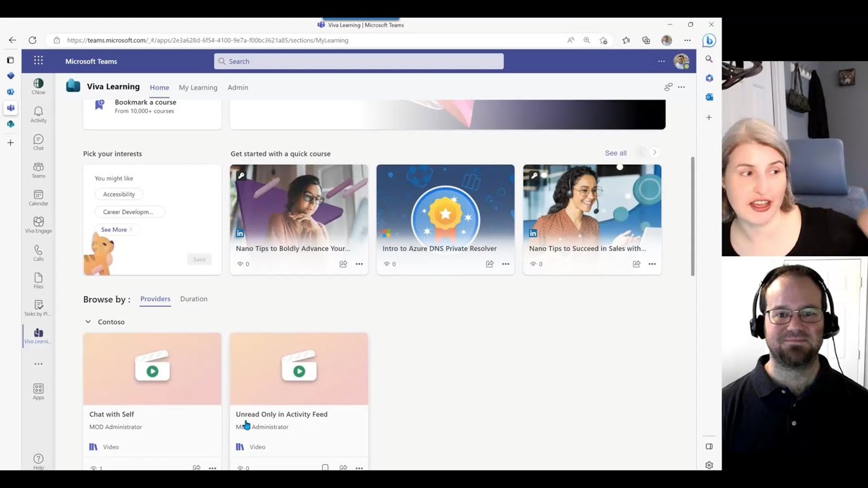Select the Home tab in Viva Learning
Viewport: 868px width, 488px height.
coord(159,87)
